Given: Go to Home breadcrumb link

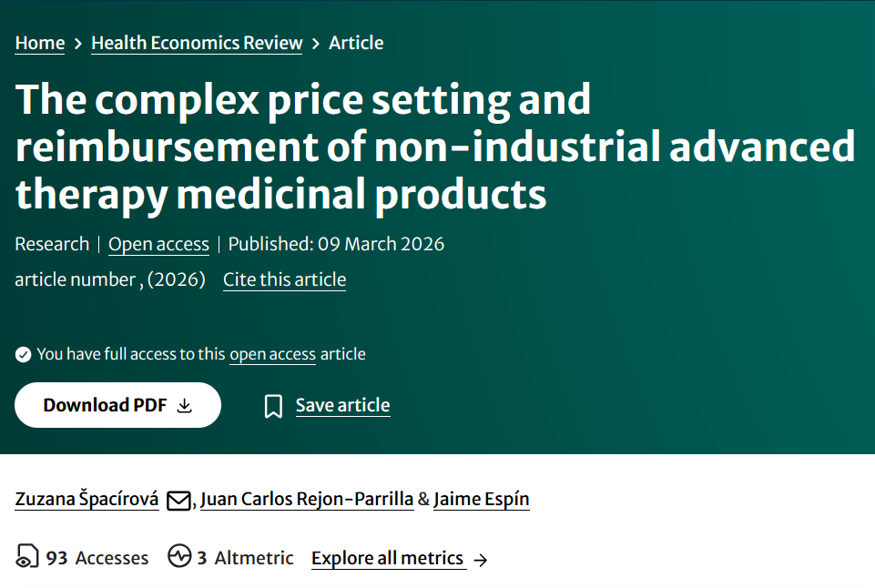Looking at the screenshot, I should (x=40, y=43).
